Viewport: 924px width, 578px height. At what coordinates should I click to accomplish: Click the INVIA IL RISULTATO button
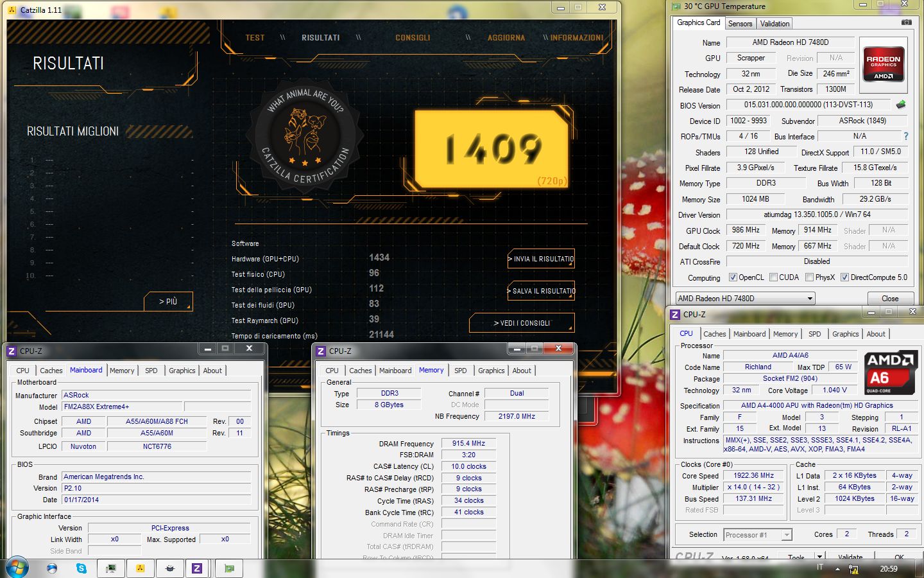(x=541, y=259)
